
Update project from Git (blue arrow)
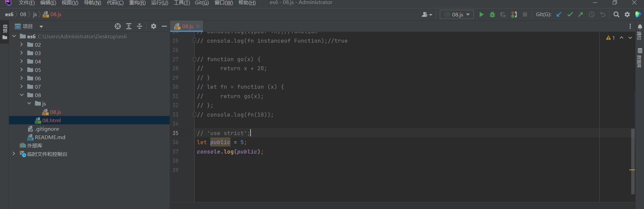point(559,14)
